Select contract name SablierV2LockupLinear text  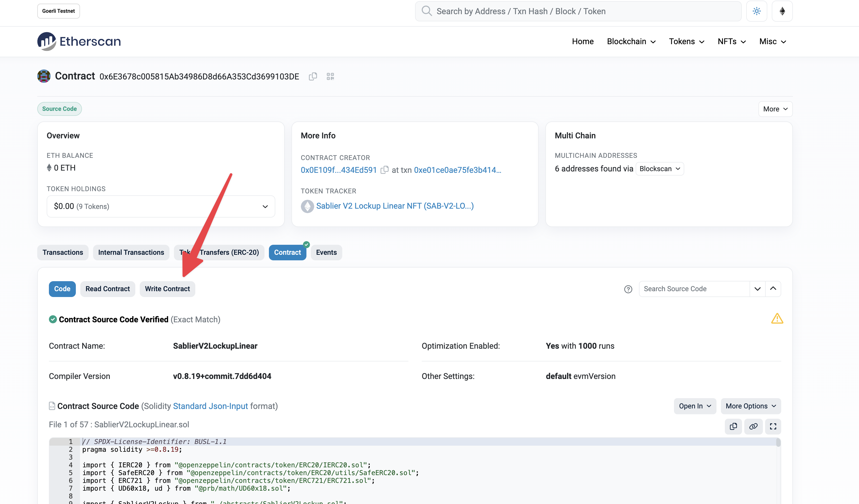215,346
